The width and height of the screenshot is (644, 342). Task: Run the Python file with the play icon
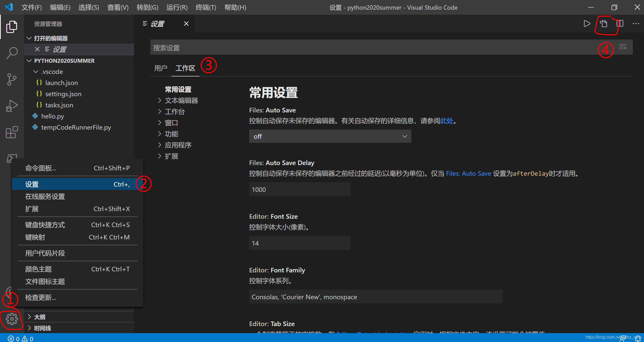(x=587, y=24)
